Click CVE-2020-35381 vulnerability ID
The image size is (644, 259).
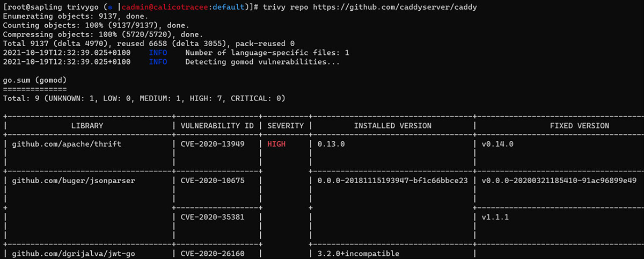click(x=213, y=217)
